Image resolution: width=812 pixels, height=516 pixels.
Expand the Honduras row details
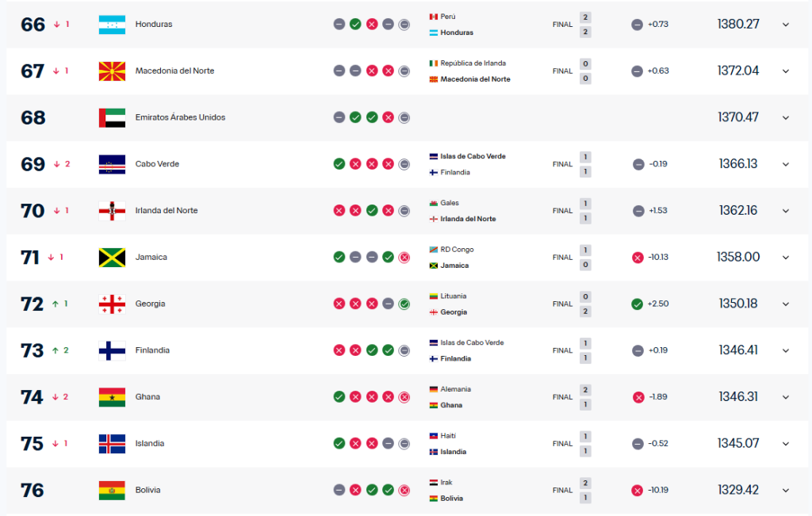point(785,24)
